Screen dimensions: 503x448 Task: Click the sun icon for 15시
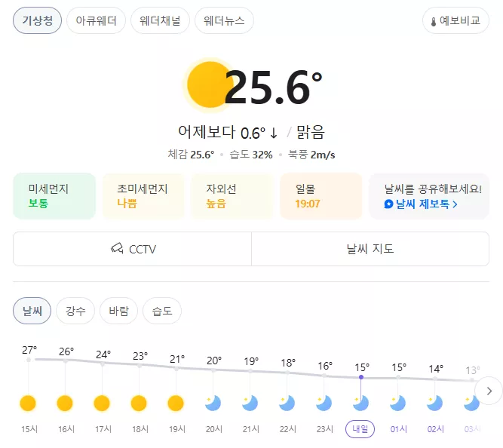click(x=28, y=404)
